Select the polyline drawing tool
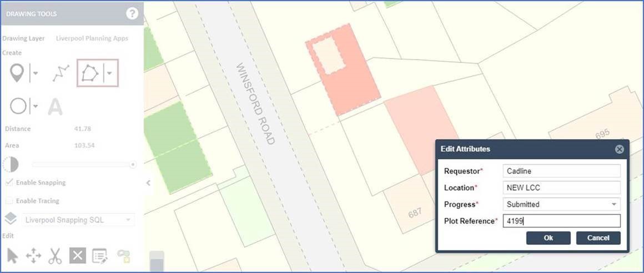Screen dimensions: 644x273 pyautogui.click(x=61, y=73)
